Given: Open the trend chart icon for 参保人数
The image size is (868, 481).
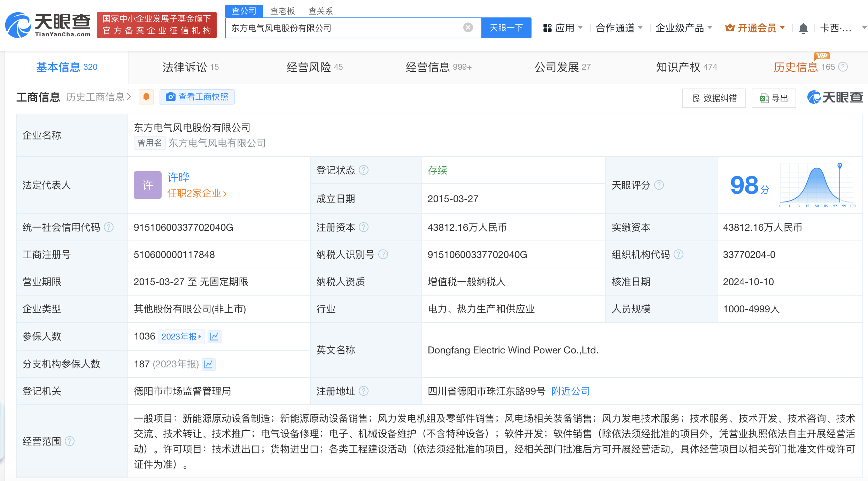Looking at the screenshot, I should [x=215, y=336].
